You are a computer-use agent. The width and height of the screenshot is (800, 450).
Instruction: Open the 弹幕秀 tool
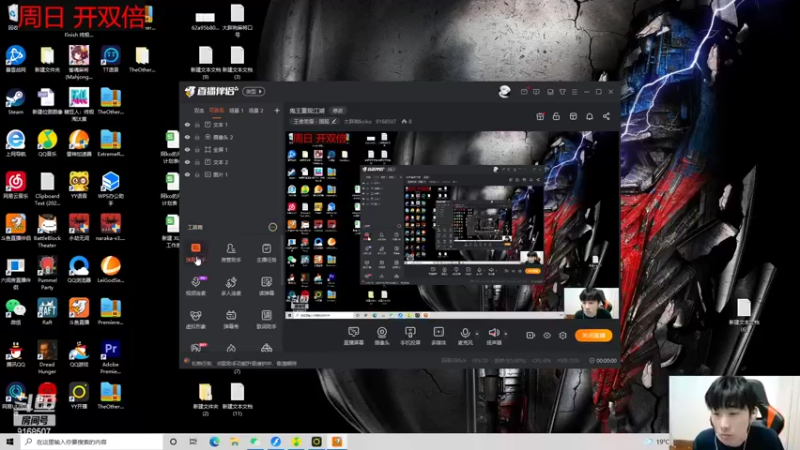(231, 319)
